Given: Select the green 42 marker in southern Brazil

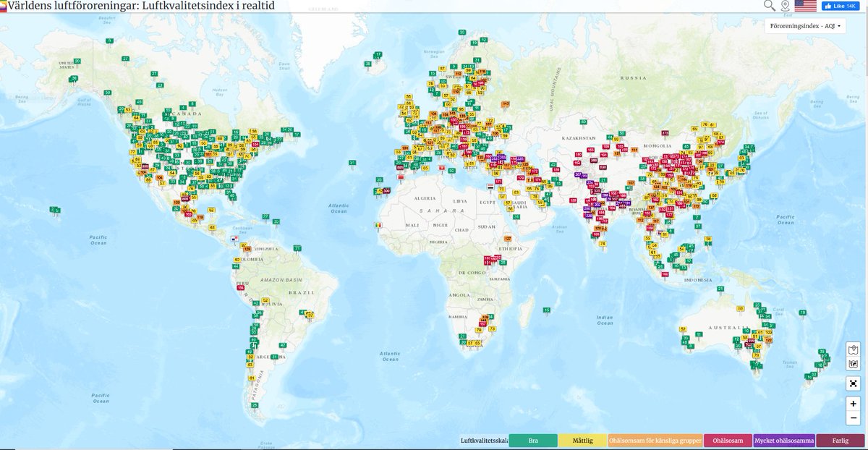Looking at the screenshot, I should coord(283,345).
